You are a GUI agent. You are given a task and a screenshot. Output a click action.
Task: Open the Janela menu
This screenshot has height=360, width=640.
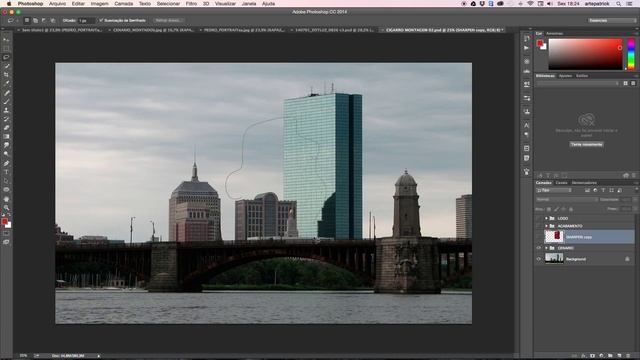pyautogui.click(x=249, y=3)
